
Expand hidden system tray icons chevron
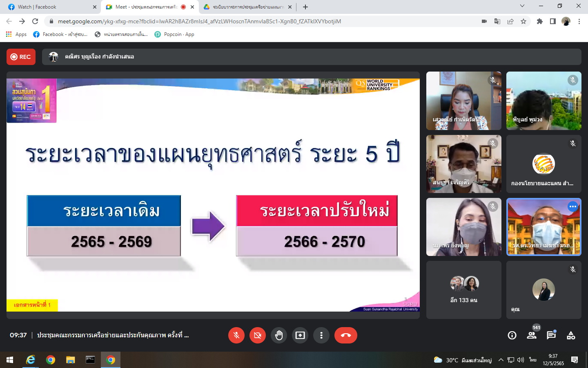[x=501, y=360]
